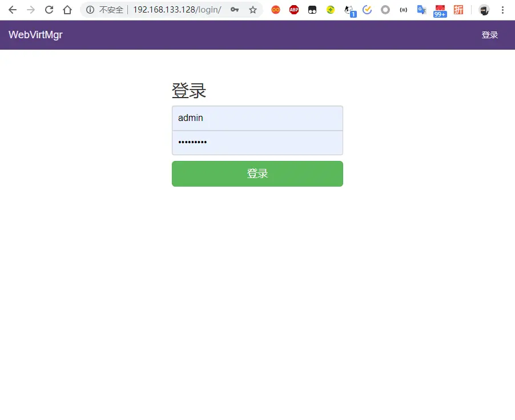Click 登录 link in purple navbar
The height and width of the screenshot is (420, 515).
tap(490, 35)
